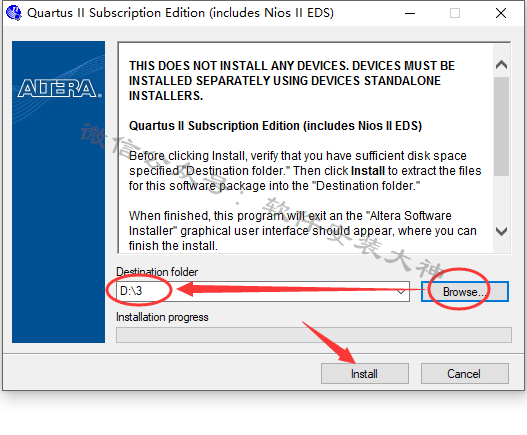Click the scroll down arrow of the text box
Viewport: 527px width, 435px height.
pyautogui.click(x=501, y=231)
